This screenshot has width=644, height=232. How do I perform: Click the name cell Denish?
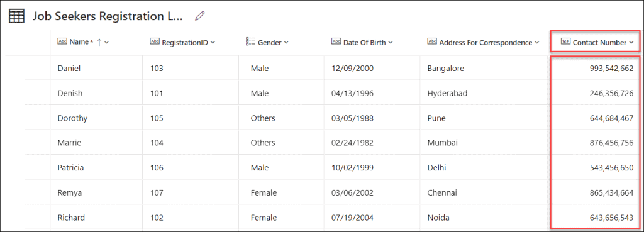click(70, 93)
